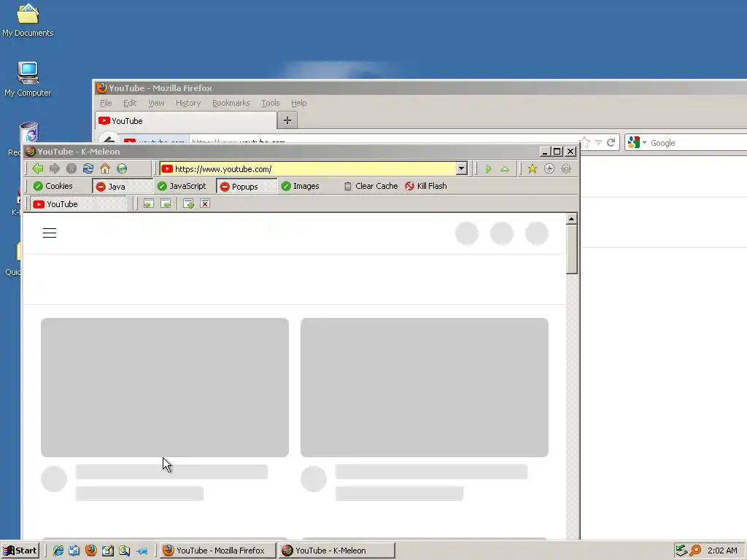This screenshot has height=560, width=747.
Task: Select the YouTube tab in K-Meleon
Action: pos(79,204)
